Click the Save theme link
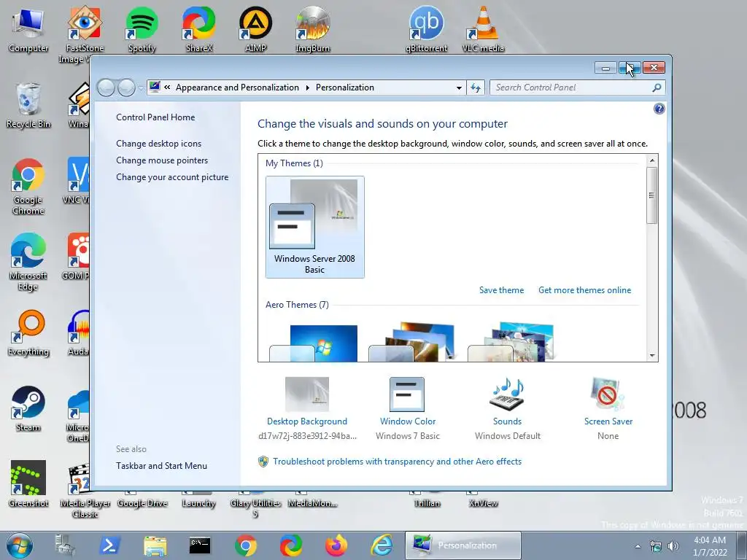The width and height of the screenshot is (747, 560). coord(501,290)
